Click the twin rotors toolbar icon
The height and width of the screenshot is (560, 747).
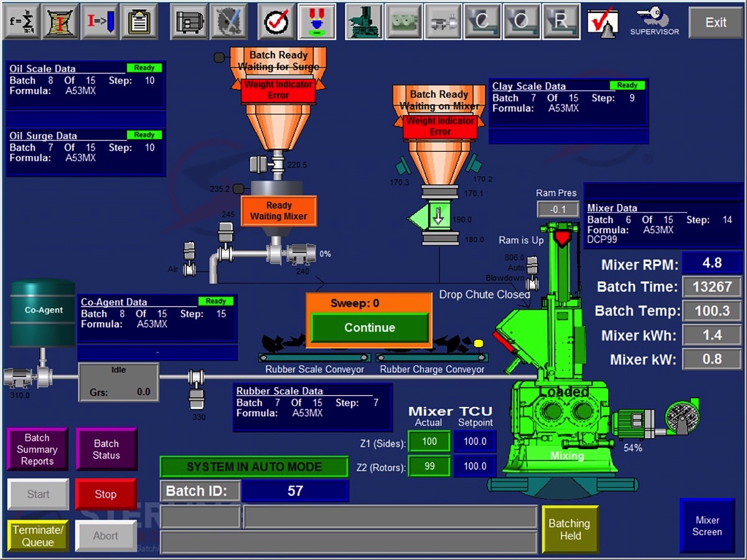point(403,22)
